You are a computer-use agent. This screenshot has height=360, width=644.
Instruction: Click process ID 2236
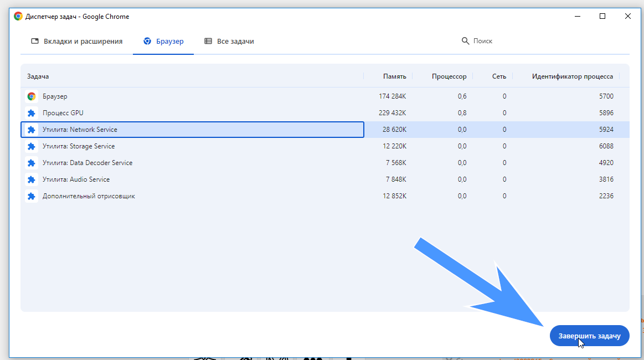pyautogui.click(x=606, y=196)
